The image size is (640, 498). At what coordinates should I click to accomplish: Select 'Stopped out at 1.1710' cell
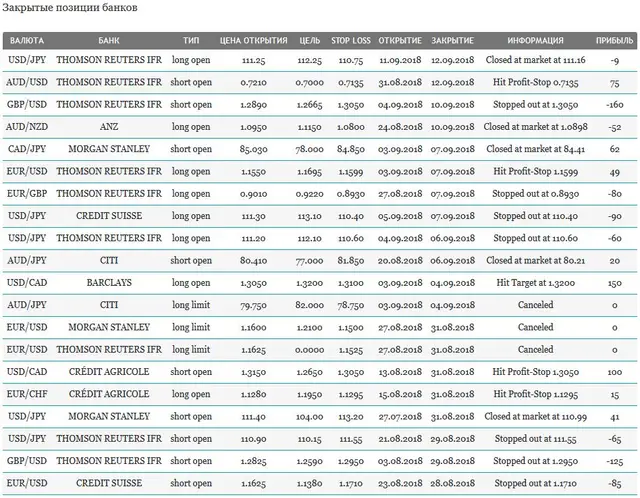(x=536, y=483)
